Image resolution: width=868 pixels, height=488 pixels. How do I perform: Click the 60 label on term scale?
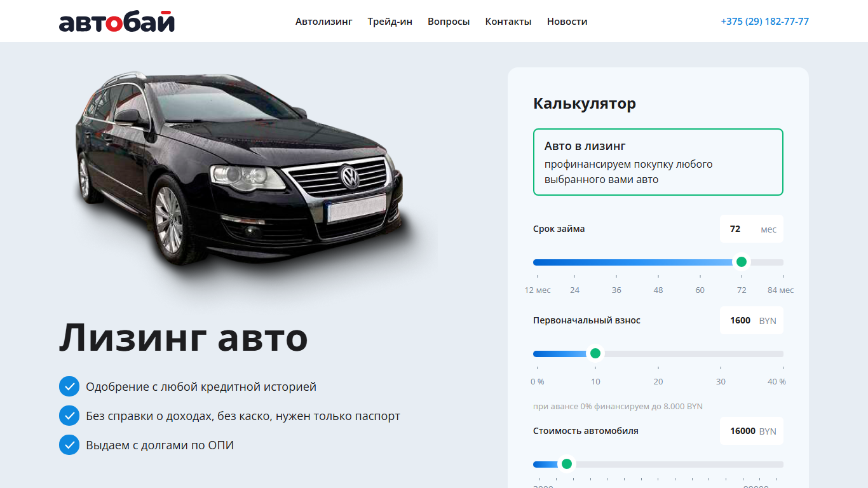click(700, 290)
